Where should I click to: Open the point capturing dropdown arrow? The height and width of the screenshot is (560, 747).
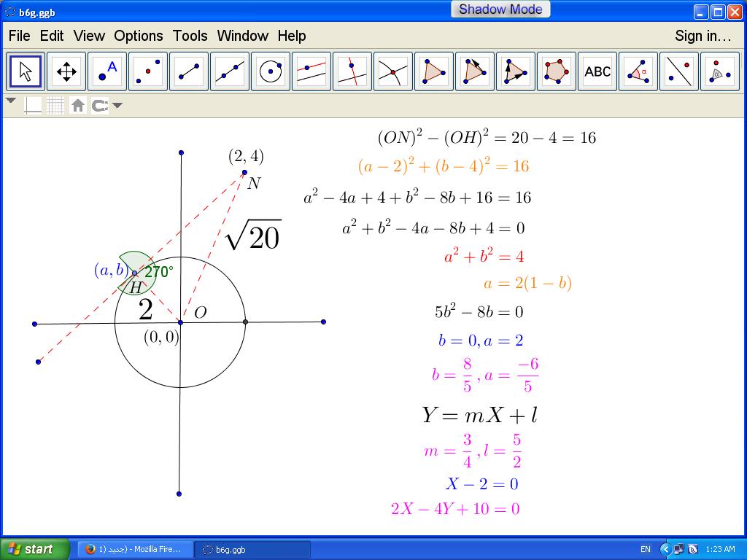117,106
